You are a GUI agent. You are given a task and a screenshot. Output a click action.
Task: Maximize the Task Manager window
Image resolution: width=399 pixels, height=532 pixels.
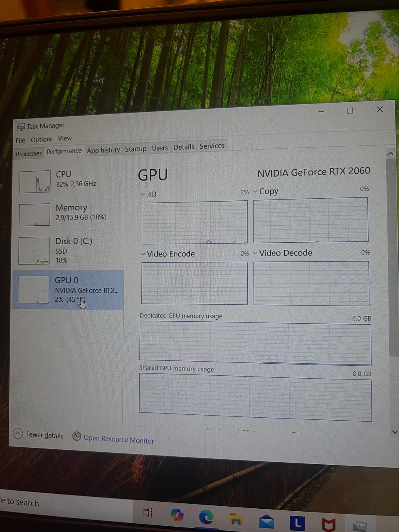point(350,111)
